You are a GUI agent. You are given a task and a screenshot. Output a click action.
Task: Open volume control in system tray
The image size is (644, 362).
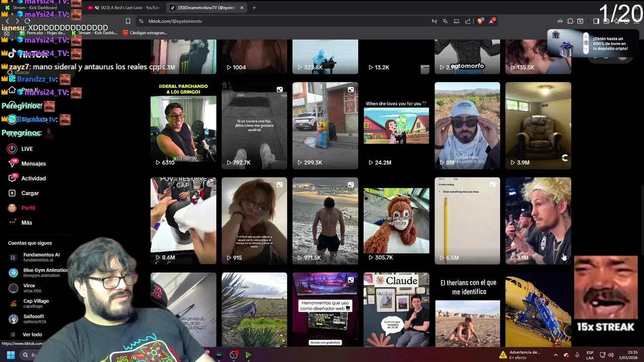(611, 355)
